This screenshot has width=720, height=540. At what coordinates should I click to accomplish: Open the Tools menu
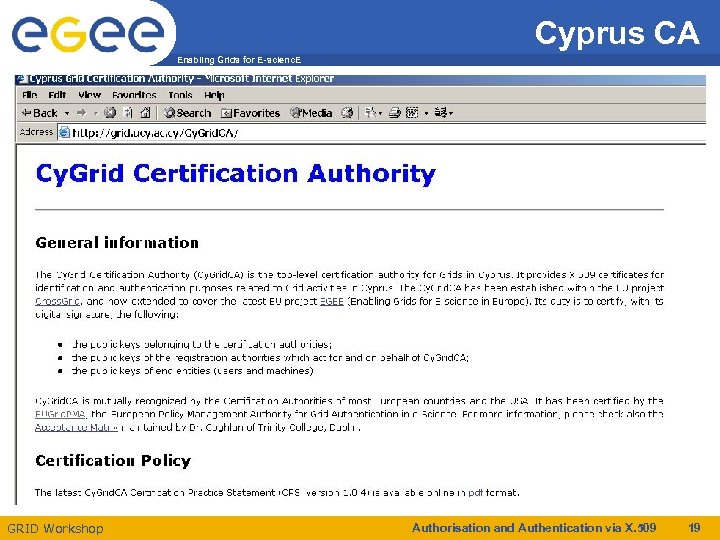(180, 95)
